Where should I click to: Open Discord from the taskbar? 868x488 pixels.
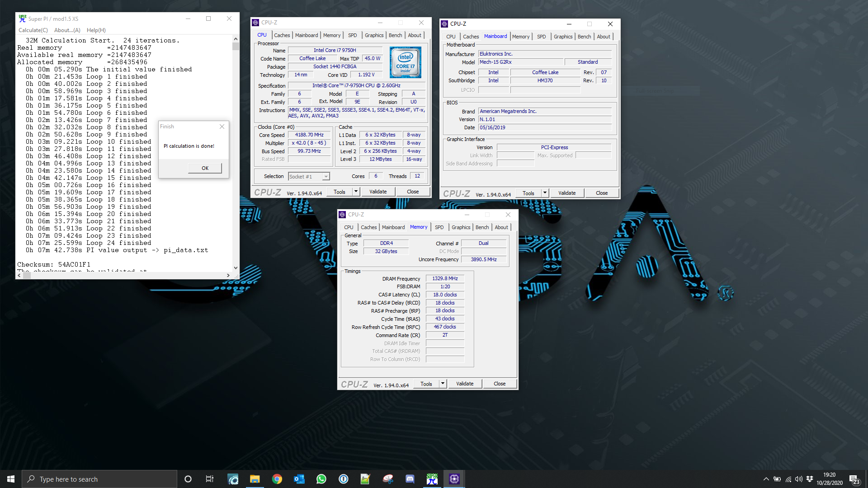point(410,479)
